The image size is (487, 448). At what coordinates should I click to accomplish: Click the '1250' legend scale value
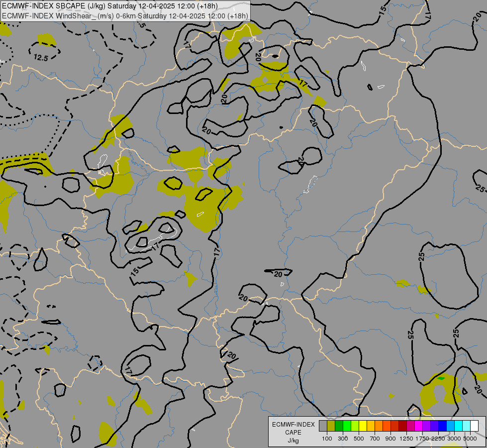tap(406, 439)
